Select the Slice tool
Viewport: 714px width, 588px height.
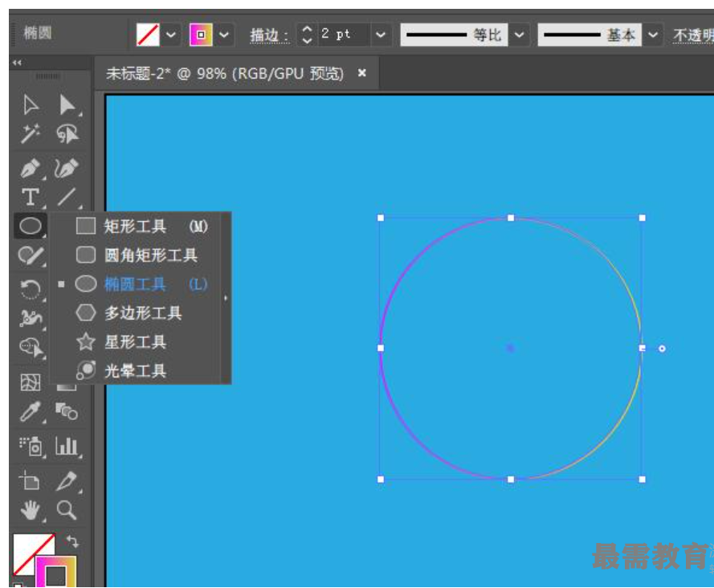pos(67,481)
